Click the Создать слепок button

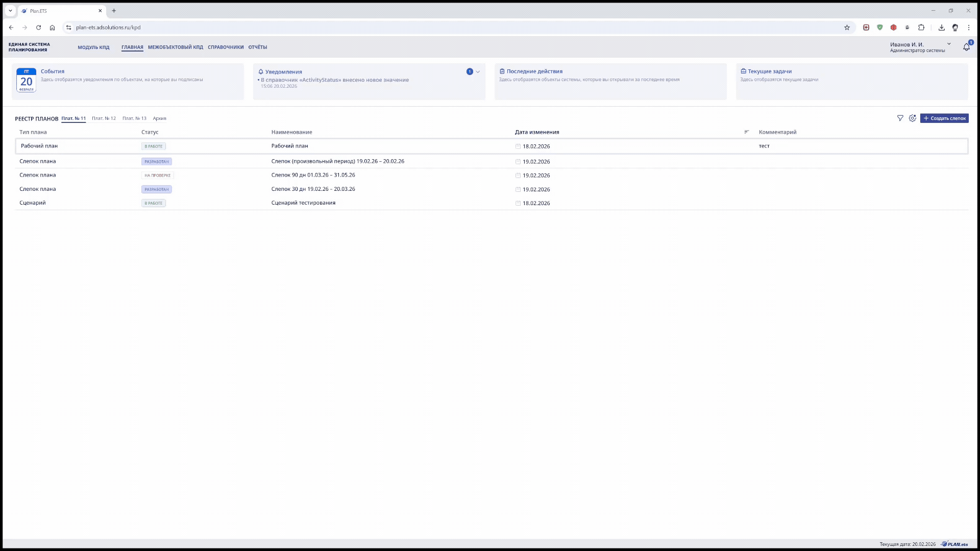point(944,118)
